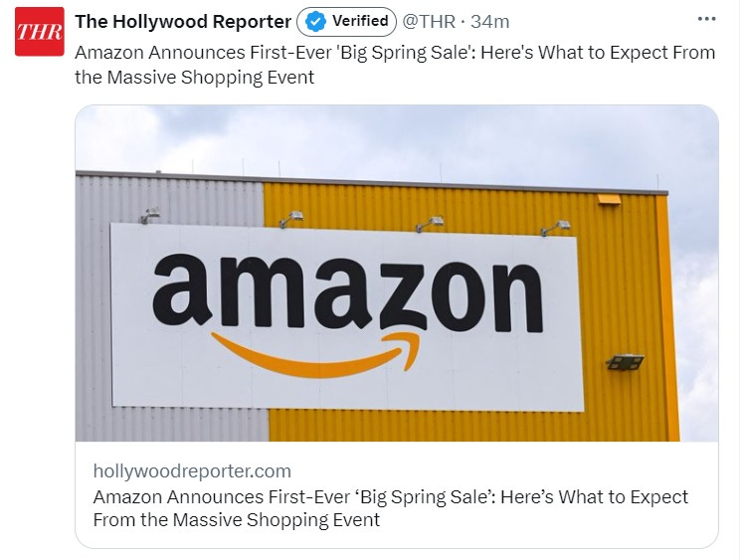747x560 pixels.
Task: Select the 'Verified' label pill
Action: [346, 22]
